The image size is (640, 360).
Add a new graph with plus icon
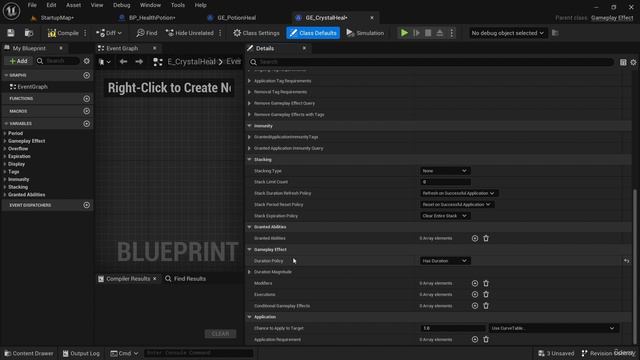tap(87, 76)
